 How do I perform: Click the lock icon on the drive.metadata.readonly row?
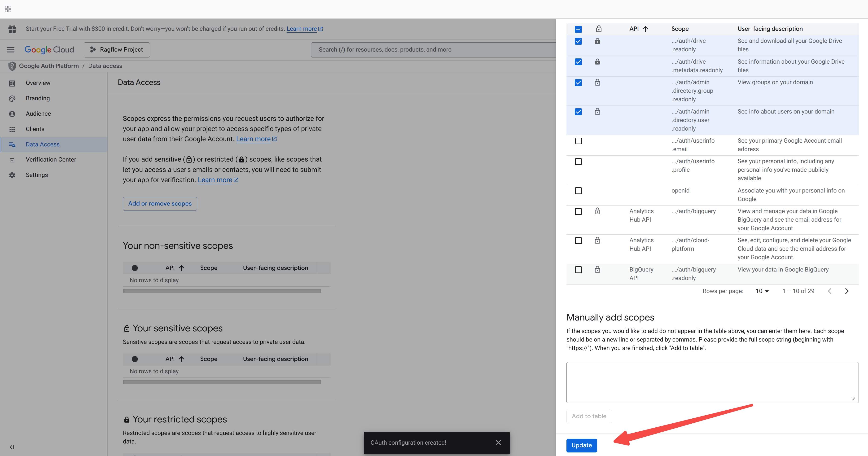(597, 62)
